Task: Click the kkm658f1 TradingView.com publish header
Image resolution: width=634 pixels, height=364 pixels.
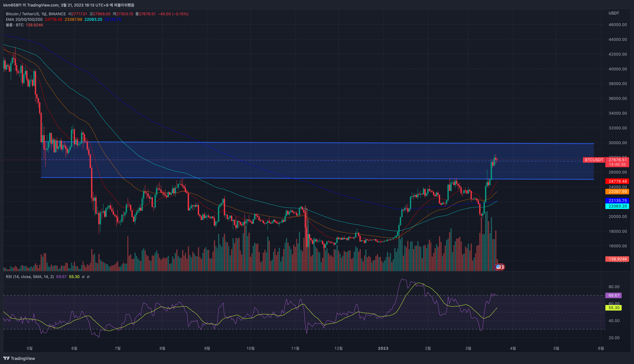Action: [68, 5]
